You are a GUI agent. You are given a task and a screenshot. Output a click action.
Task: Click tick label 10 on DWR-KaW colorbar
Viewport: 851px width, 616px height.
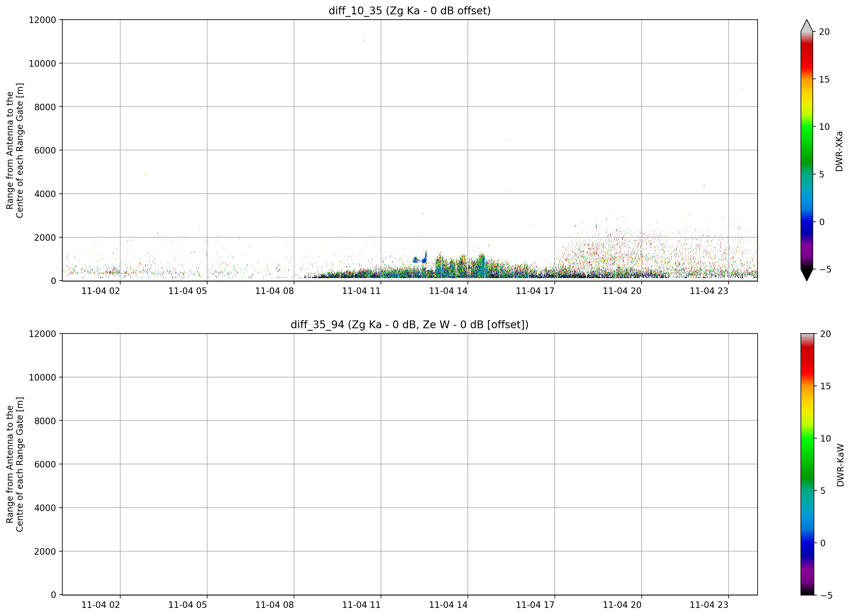[x=825, y=438]
